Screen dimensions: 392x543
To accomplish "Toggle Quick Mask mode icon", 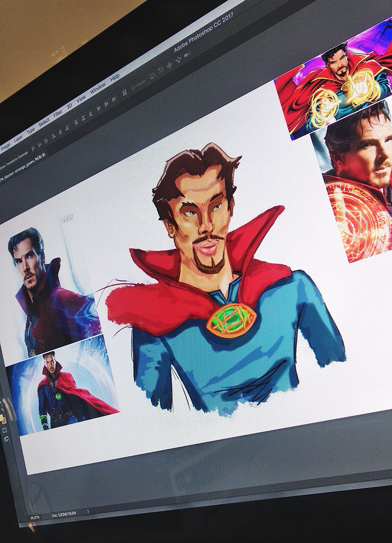I will [5, 430].
